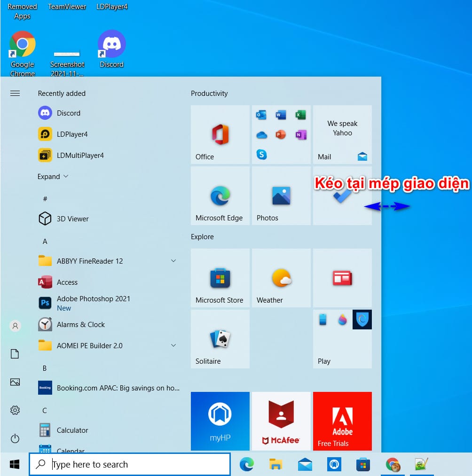Image resolution: width=472 pixels, height=476 pixels.
Task: Click the letter C section header
Action: (x=45, y=410)
